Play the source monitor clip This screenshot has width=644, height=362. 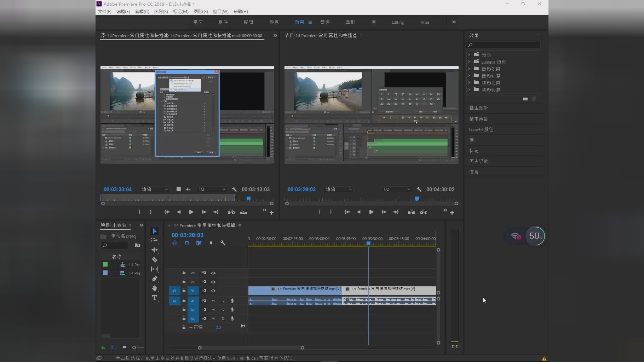tap(191, 212)
